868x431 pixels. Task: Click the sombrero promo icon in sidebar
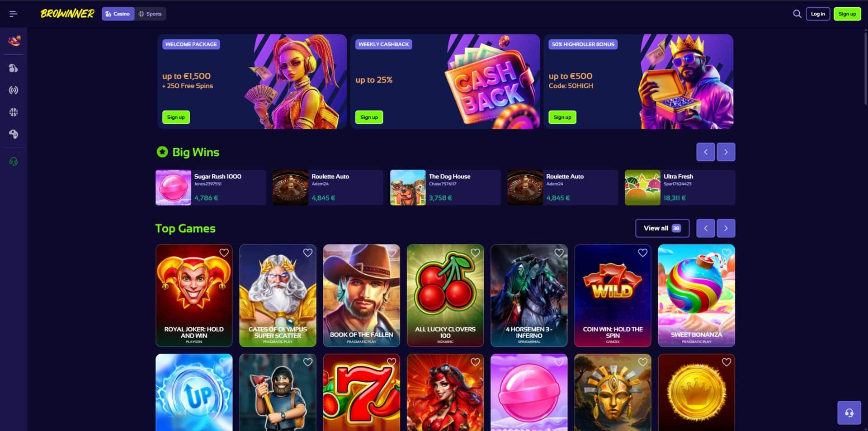pos(14,41)
